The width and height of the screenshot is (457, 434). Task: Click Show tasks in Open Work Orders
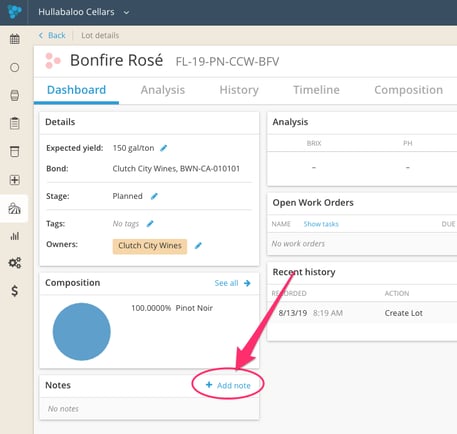pos(321,224)
